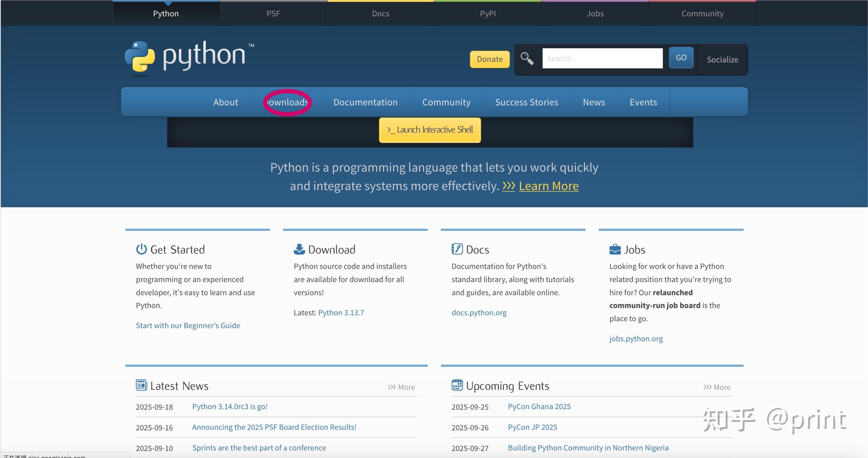Select the power icon beside Get Started
The image size is (868, 458).
(141, 249)
